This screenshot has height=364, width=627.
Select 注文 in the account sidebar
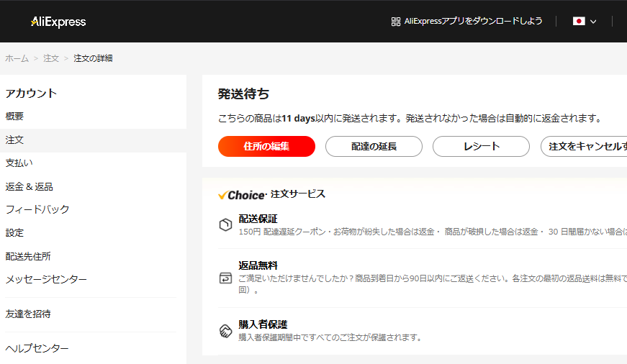coord(93,140)
